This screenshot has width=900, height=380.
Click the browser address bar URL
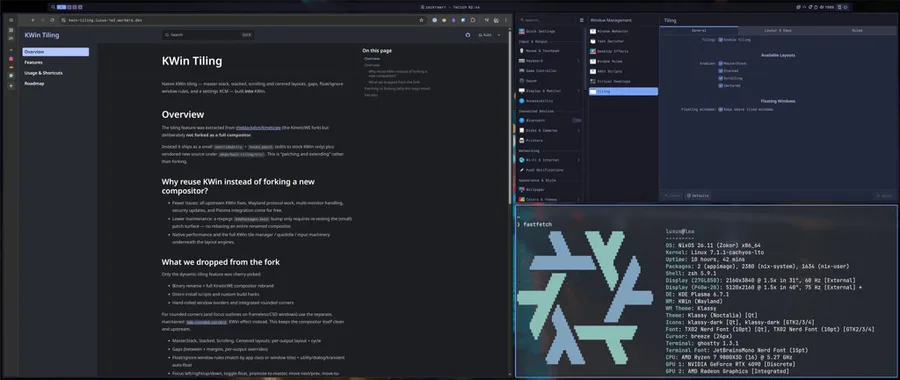coord(106,20)
